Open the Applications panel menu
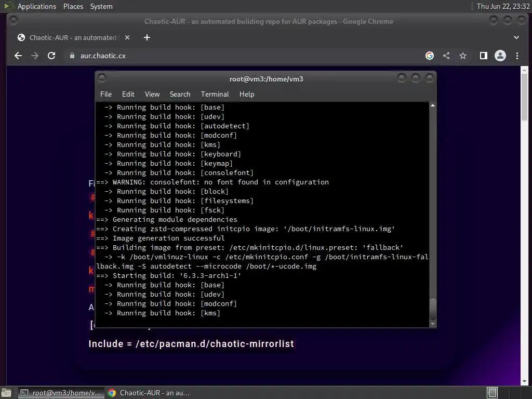Viewport: 532px width, 399px height. pos(37,6)
